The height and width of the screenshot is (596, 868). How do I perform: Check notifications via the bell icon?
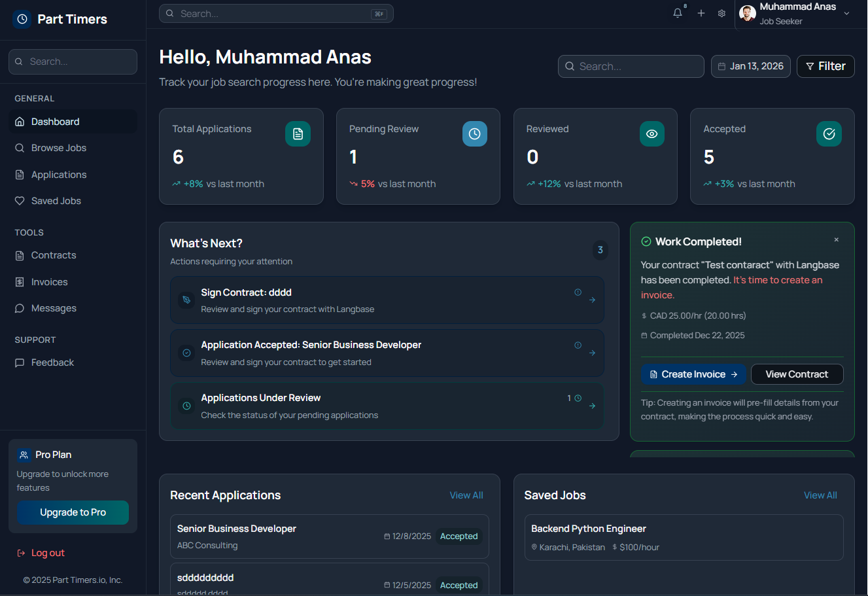click(x=677, y=12)
